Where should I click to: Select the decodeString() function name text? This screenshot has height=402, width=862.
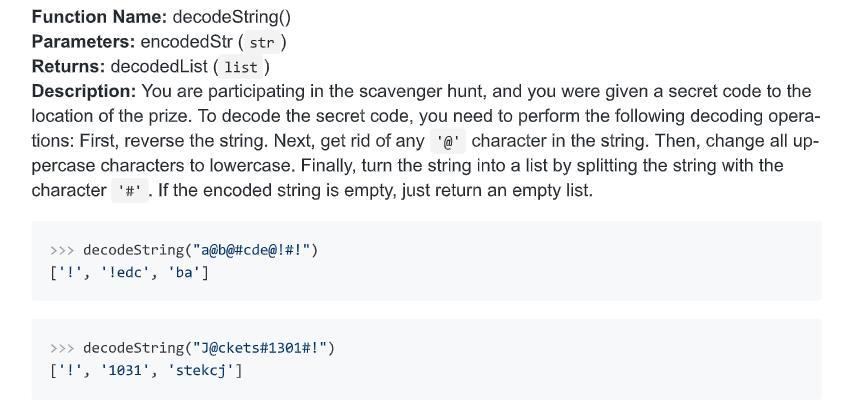(x=231, y=17)
